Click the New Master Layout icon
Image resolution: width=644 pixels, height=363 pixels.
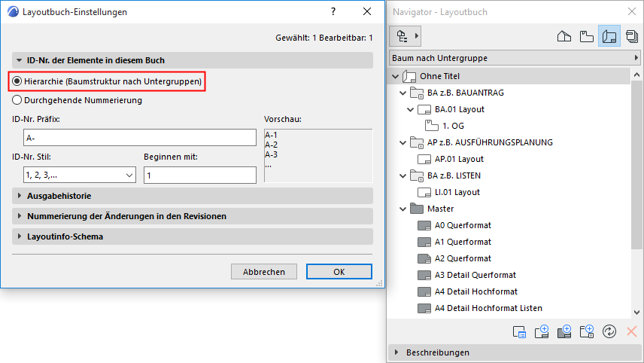tap(564, 331)
